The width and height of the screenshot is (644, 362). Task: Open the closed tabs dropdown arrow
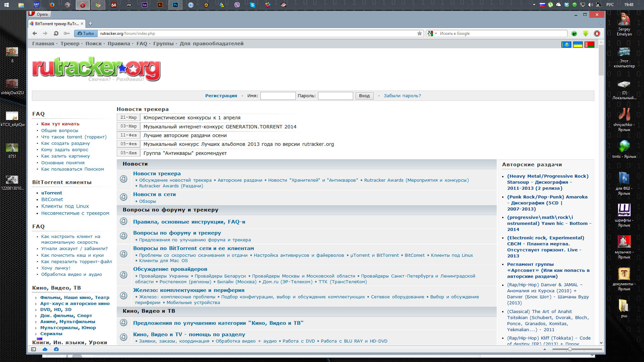coord(600,23)
